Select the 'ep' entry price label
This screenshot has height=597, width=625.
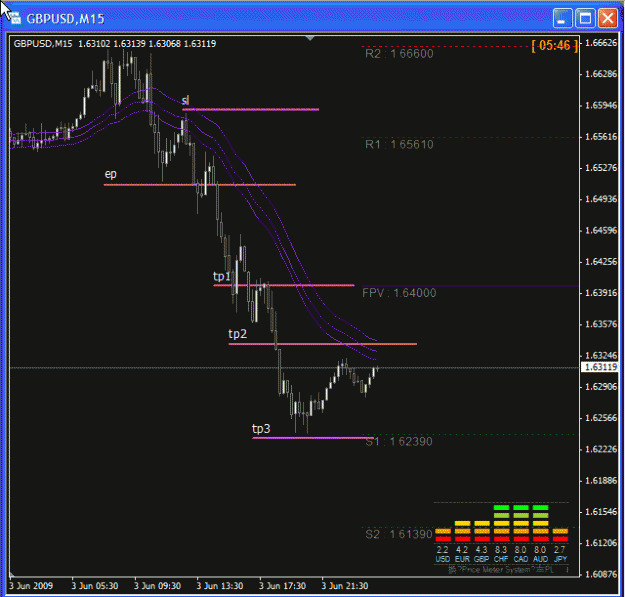(110, 174)
